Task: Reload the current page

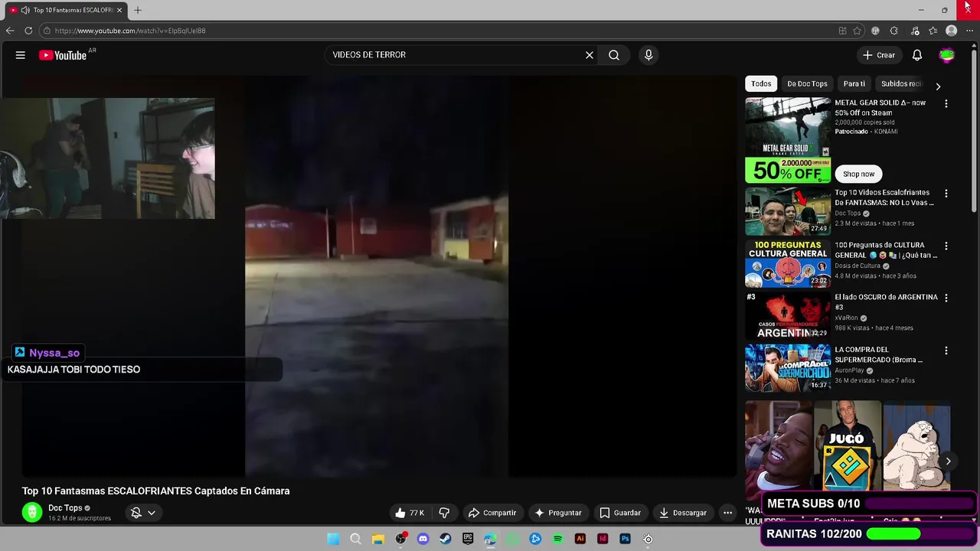Action: click(x=28, y=31)
